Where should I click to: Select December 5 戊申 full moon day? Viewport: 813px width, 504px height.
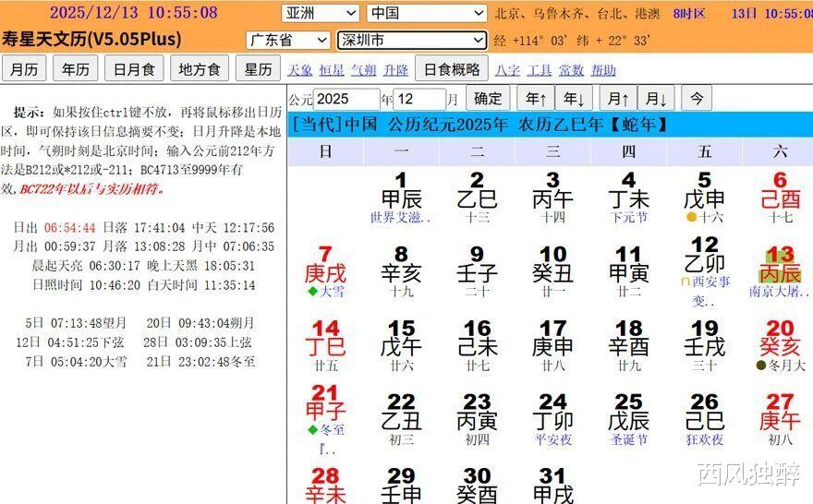[704, 197]
